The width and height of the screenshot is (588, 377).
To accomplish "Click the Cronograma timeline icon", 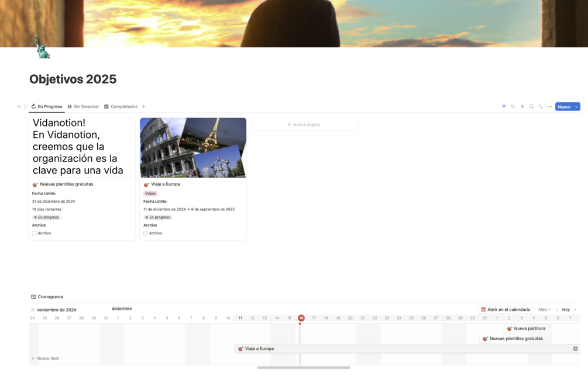I will (x=33, y=297).
